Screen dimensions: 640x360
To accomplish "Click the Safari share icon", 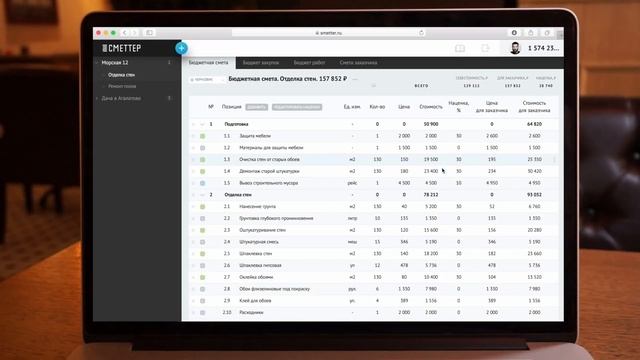I will pos(531,33).
